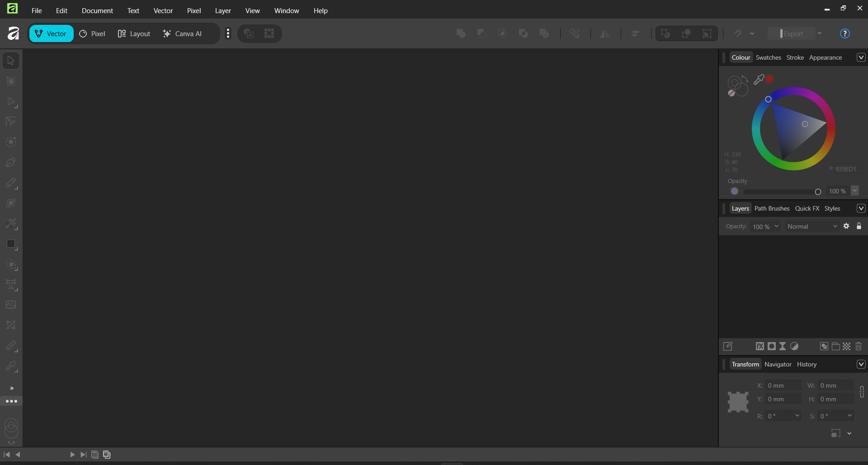Viewport: 868px width, 465px height.
Task: Go to the first page arrow
Action: coord(7,455)
